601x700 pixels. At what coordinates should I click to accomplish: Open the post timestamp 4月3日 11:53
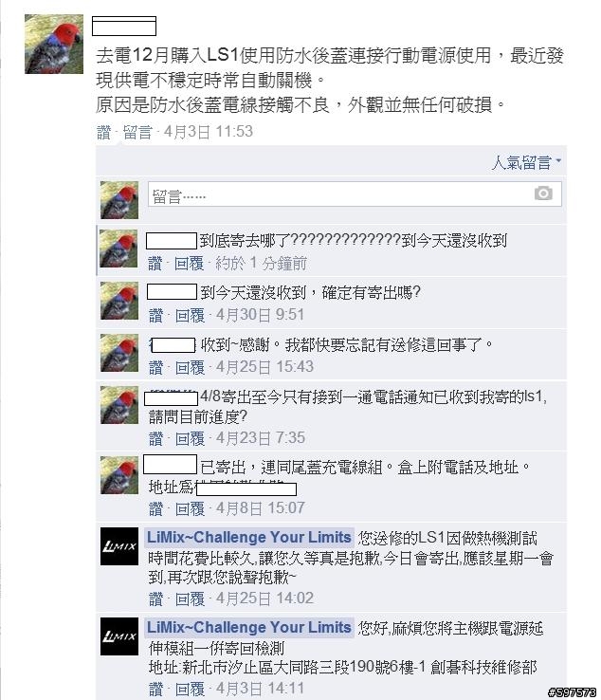(x=209, y=132)
